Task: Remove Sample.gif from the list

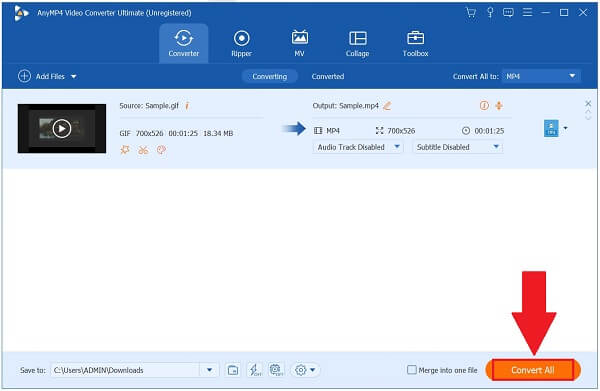Action: point(588,103)
